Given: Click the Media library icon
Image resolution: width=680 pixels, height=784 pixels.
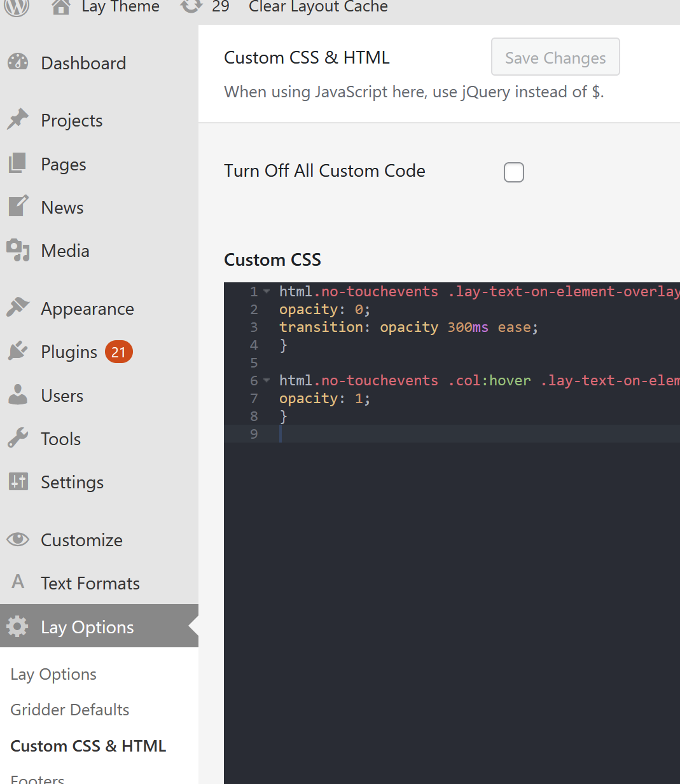Looking at the screenshot, I should 18,250.
